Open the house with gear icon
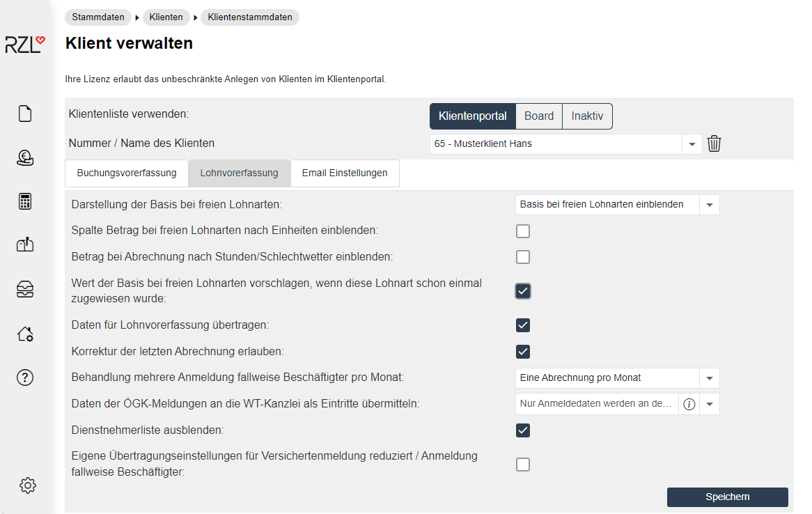The height and width of the screenshot is (514, 812). click(x=25, y=334)
